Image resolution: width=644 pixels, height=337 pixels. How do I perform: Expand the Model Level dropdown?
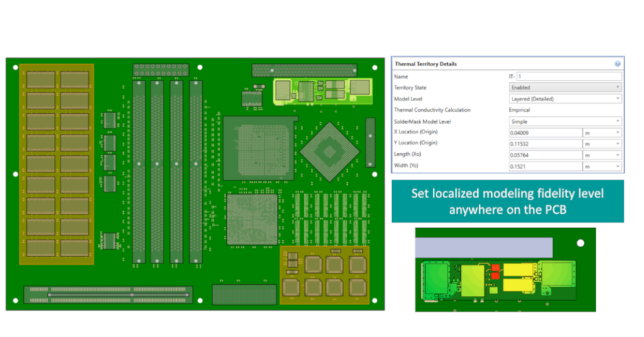coord(565,99)
